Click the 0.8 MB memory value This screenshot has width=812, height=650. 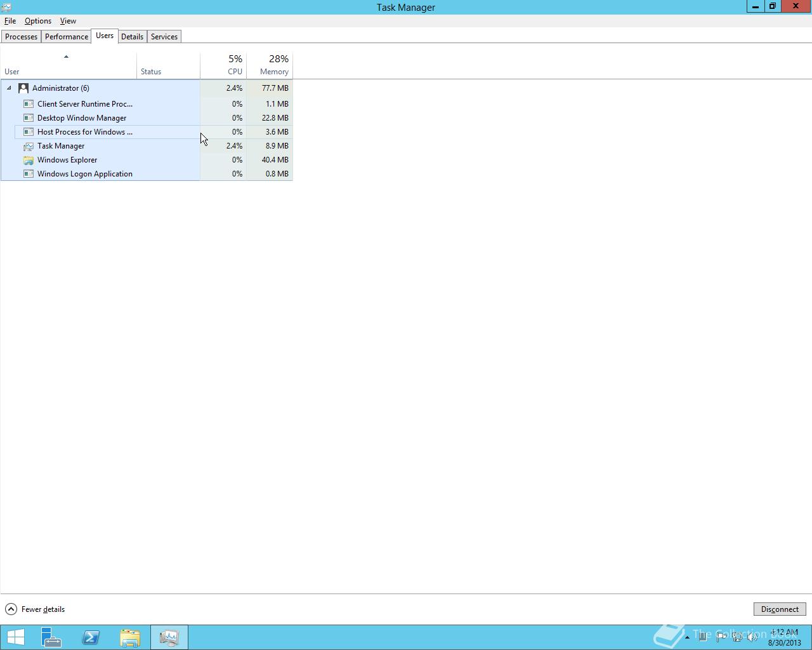click(277, 174)
